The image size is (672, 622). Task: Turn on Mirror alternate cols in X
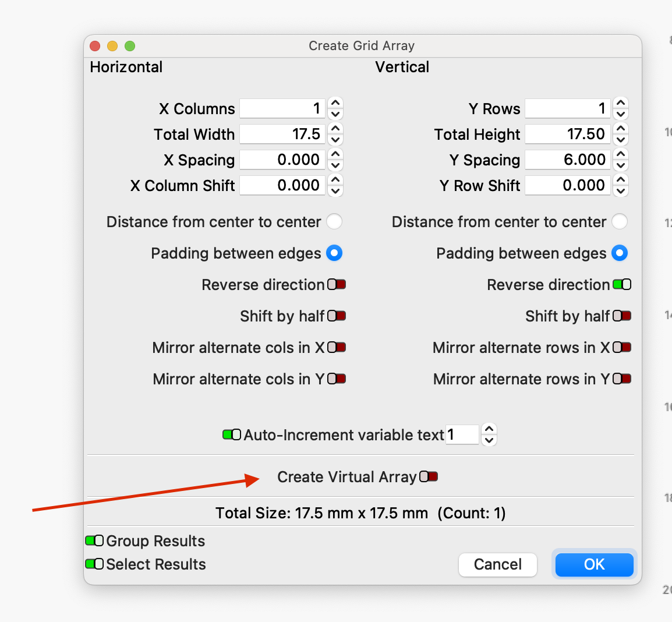pos(337,347)
